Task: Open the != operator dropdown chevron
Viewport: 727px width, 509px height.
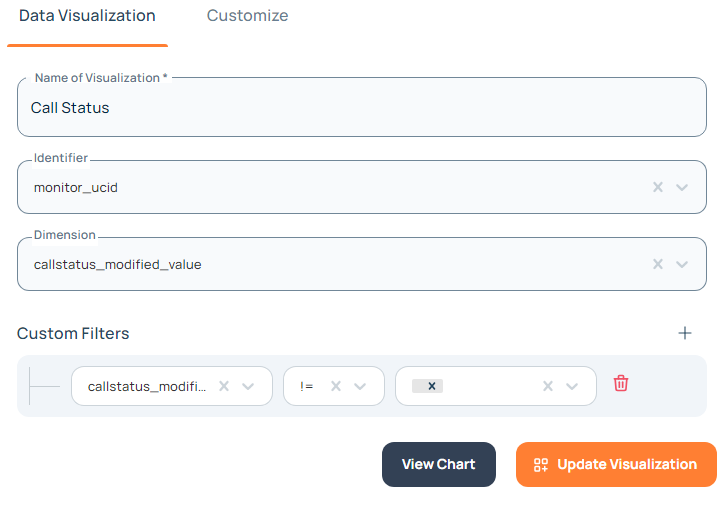Action: point(361,386)
